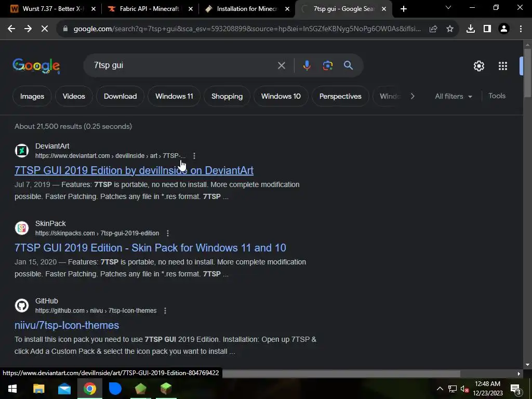Open more options for SkinPack result
Viewport: 532px width, 399px height.
click(168, 233)
